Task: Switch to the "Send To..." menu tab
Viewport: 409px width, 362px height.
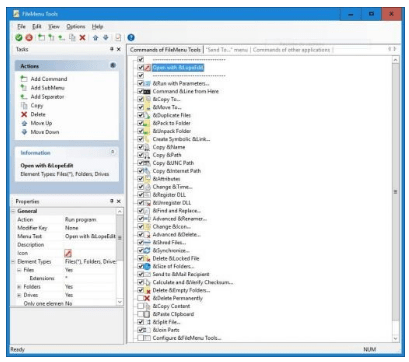Action: [x=227, y=50]
